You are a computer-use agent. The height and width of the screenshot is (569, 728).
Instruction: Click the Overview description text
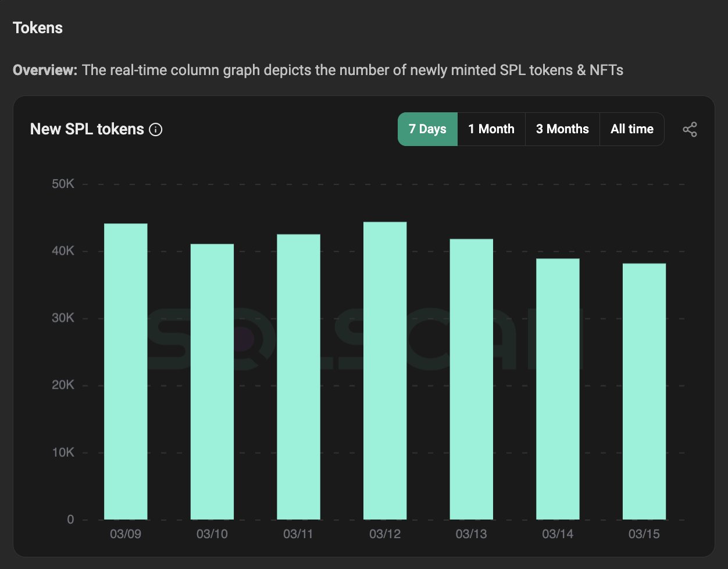(318, 70)
